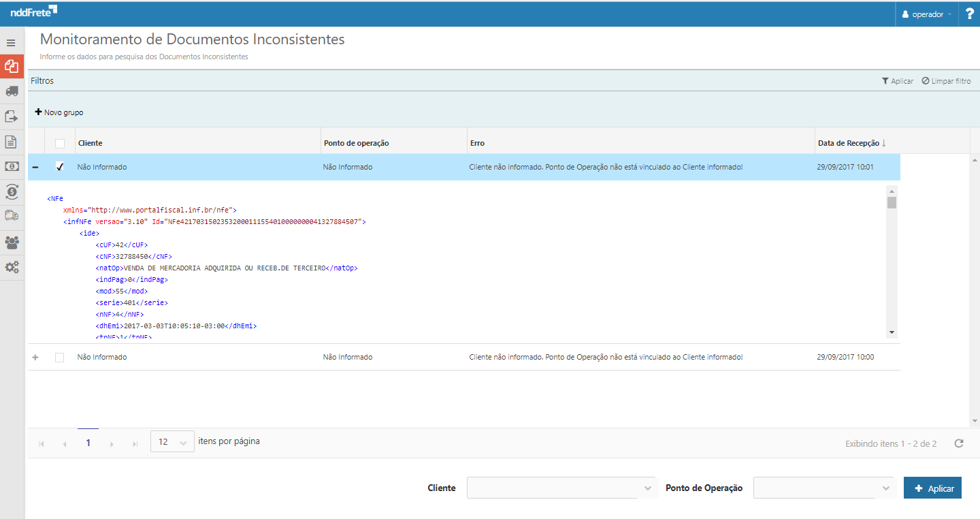Select page 1 in the pager
The height and width of the screenshot is (519, 980).
coord(88,443)
